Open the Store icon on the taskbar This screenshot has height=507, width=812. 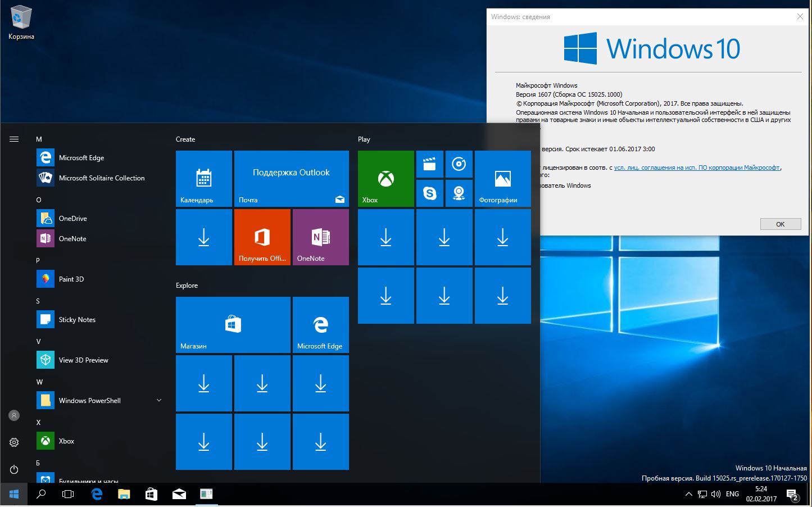point(151,494)
